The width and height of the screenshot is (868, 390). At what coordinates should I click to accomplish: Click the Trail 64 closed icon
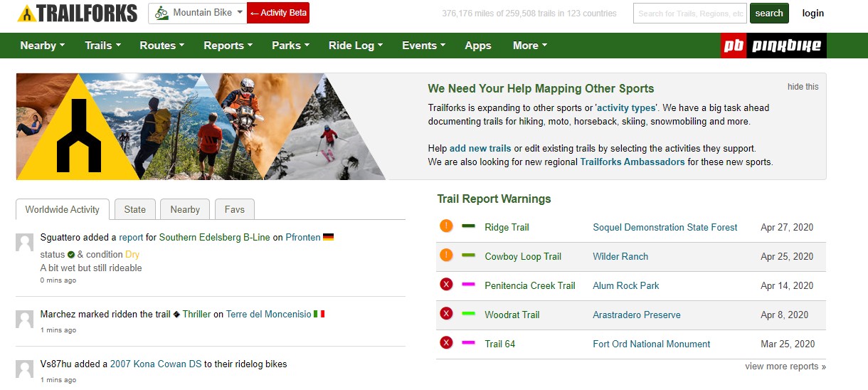pyautogui.click(x=446, y=343)
